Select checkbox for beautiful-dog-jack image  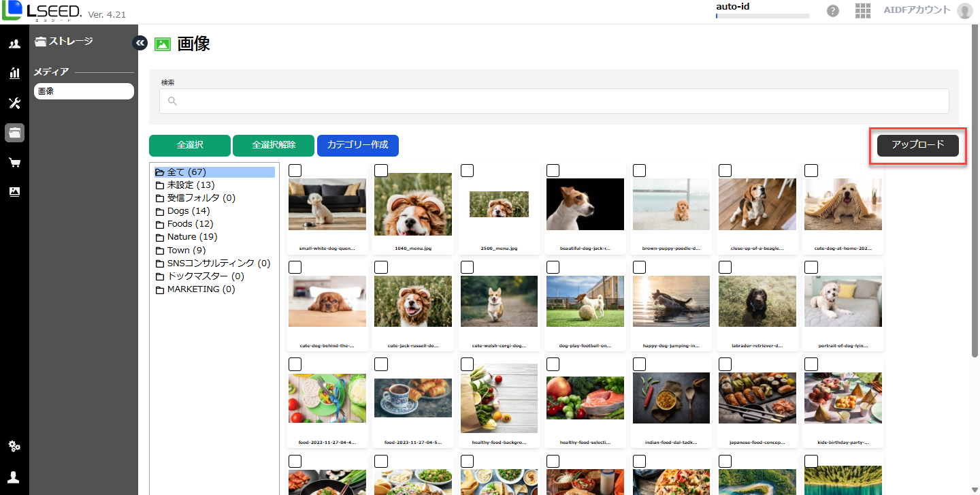[x=553, y=170]
